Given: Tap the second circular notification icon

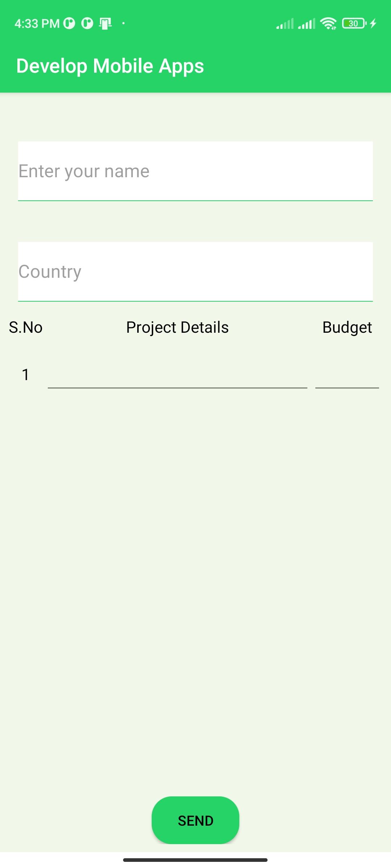Looking at the screenshot, I should (87, 24).
